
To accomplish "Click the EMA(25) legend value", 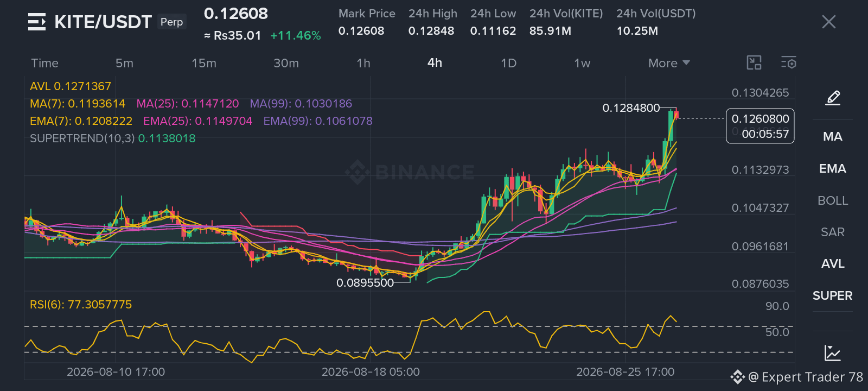I will (x=198, y=121).
